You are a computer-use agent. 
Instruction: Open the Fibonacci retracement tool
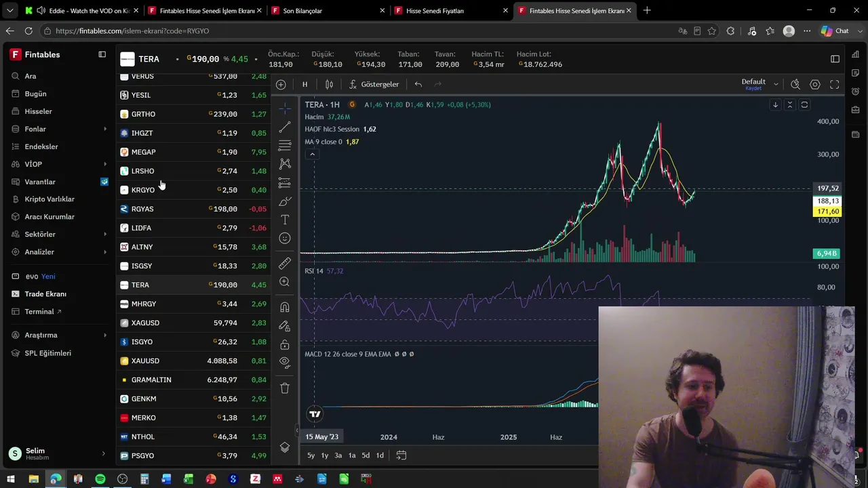pyautogui.click(x=285, y=145)
